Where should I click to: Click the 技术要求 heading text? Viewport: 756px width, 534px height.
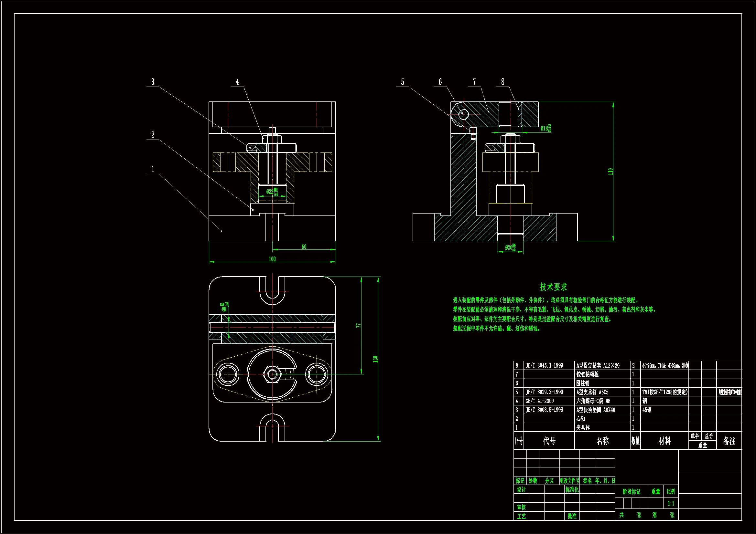click(554, 287)
